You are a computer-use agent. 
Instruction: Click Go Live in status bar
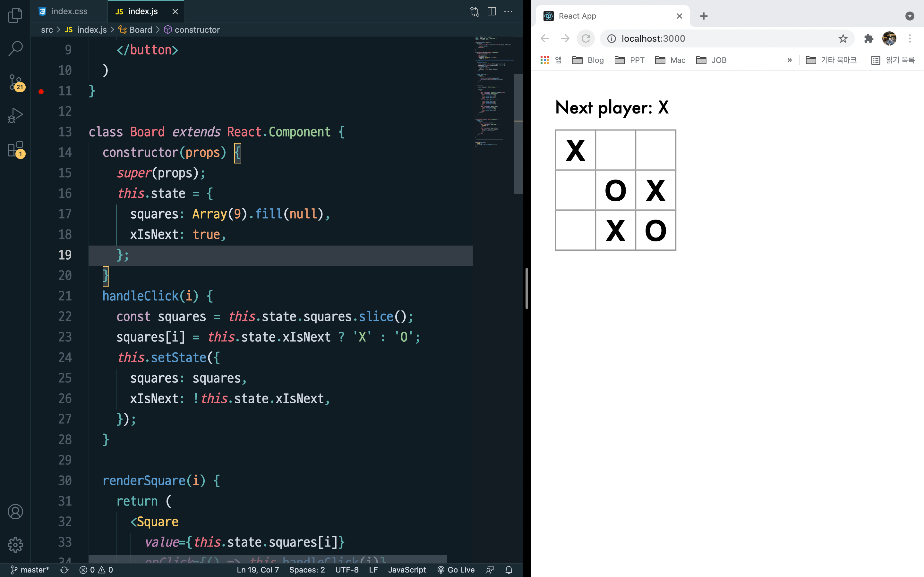tap(456, 570)
